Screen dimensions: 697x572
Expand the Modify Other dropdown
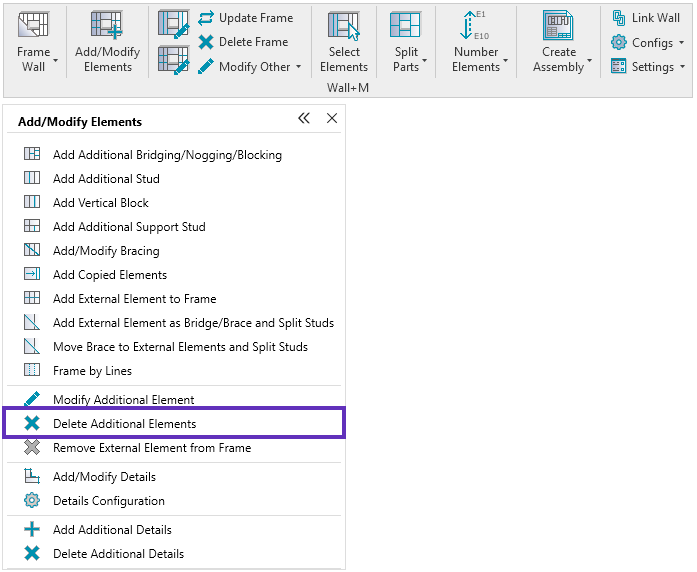298,67
